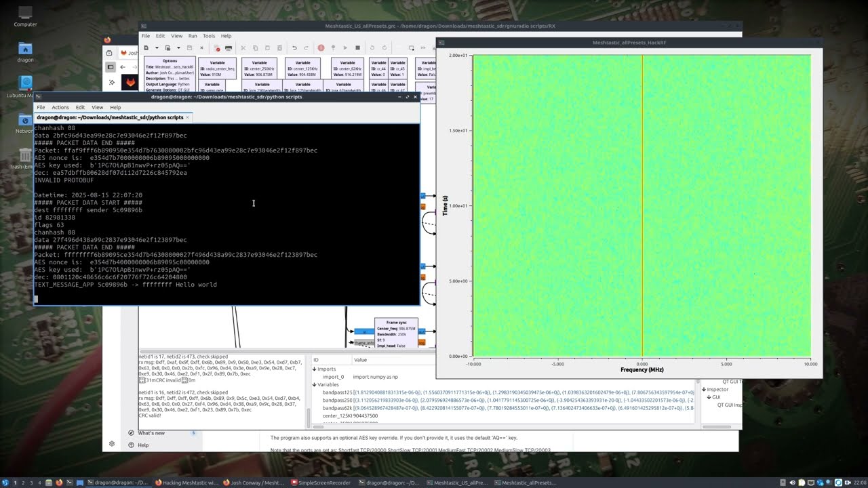The image size is (868, 488).
Task: Expand the GRC toolbar overflow chevron
Action: point(423,48)
